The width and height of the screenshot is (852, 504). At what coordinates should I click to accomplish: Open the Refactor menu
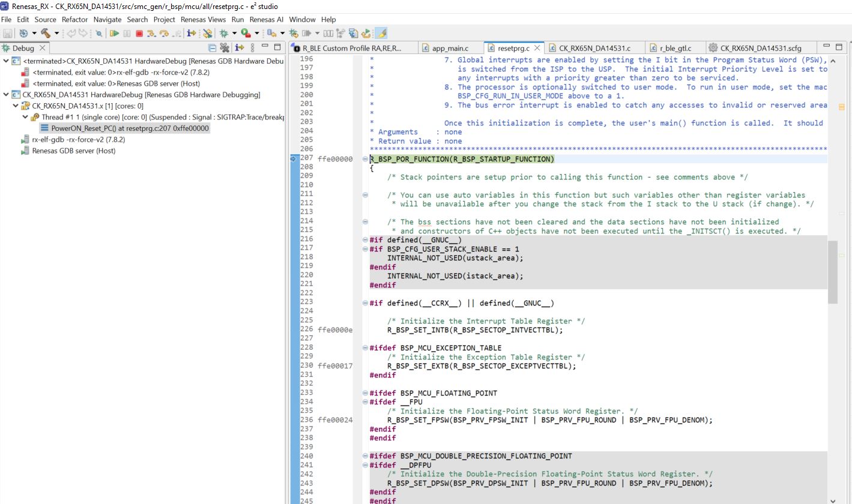(x=75, y=19)
